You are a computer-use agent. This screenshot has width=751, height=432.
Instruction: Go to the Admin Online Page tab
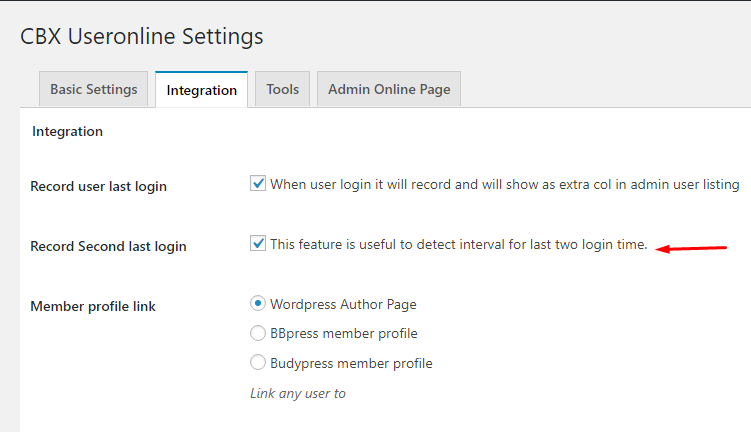pos(389,89)
